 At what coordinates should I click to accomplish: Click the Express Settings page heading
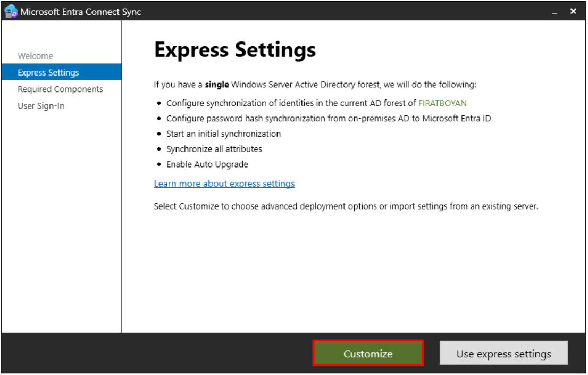click(235, 50)
